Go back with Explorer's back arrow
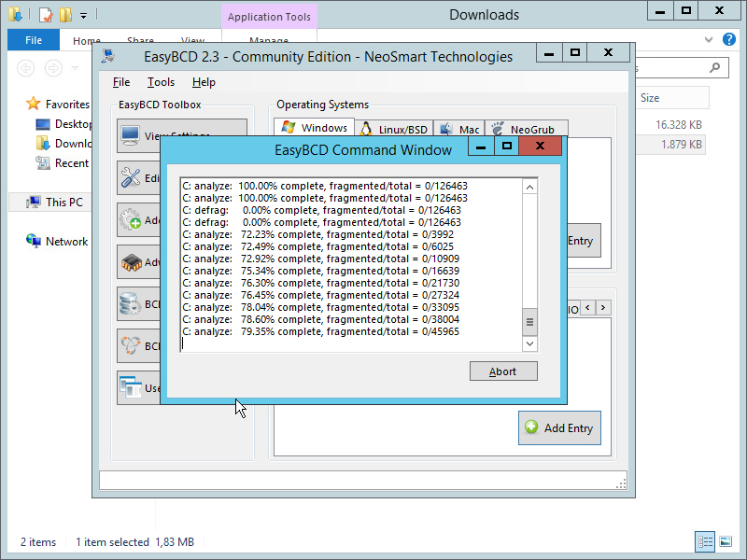 [26, 68]
